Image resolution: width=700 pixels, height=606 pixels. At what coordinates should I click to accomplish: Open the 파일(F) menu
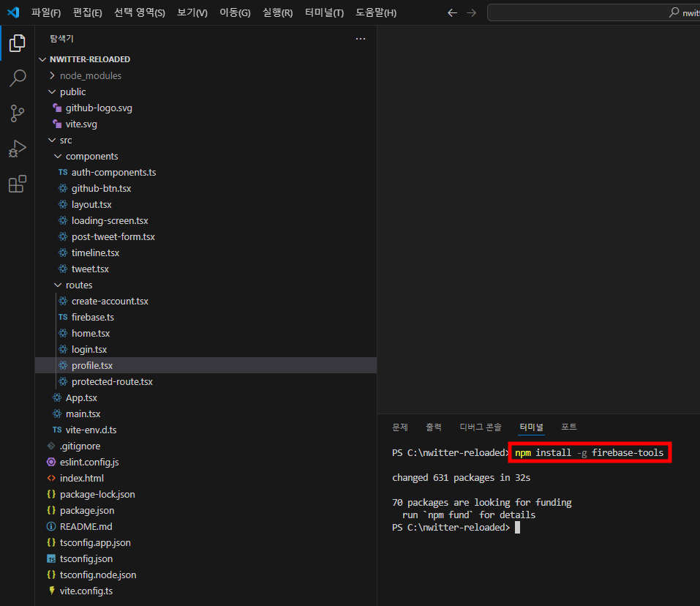(45, 13)
